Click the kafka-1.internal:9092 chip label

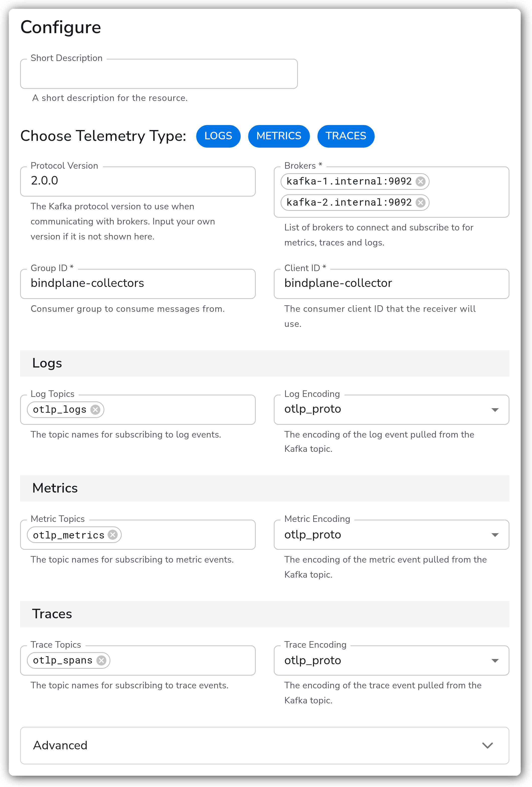[349, 181]
